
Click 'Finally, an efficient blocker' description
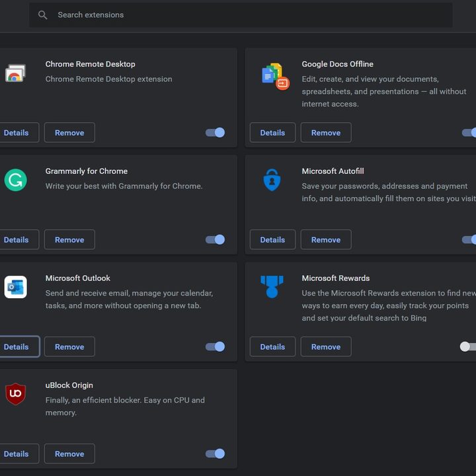tap(125, 406)
